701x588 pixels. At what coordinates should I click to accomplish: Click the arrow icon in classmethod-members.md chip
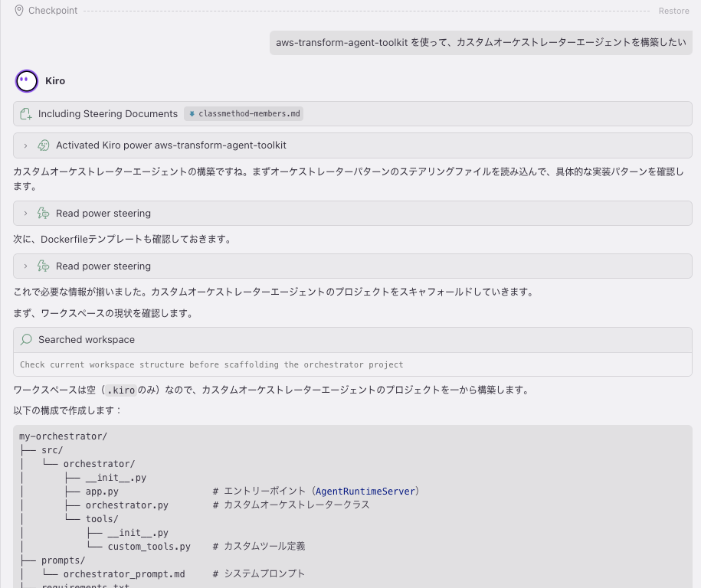coord(192,113)
